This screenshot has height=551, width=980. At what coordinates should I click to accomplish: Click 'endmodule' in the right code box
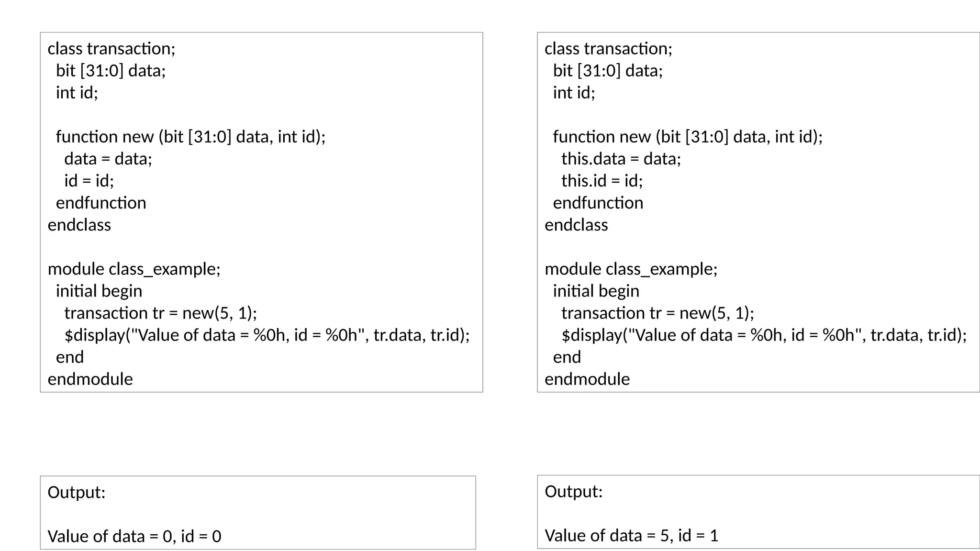coord(587,379)
